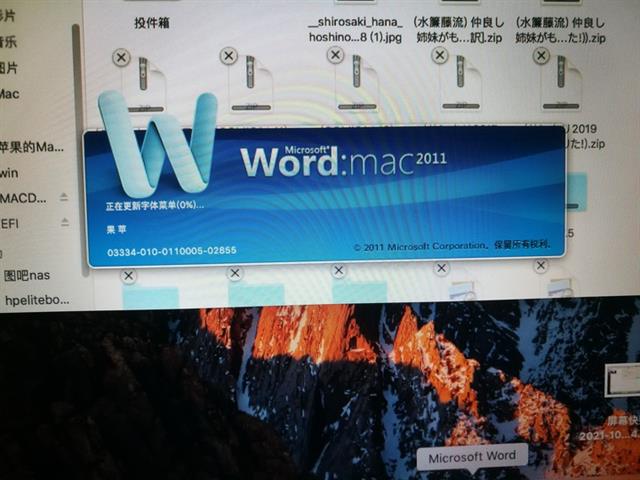The height and width of the screenshot is (480, 640).
Task: Open 苹果的Ma... in the sidebar
Action: [32, 147]
